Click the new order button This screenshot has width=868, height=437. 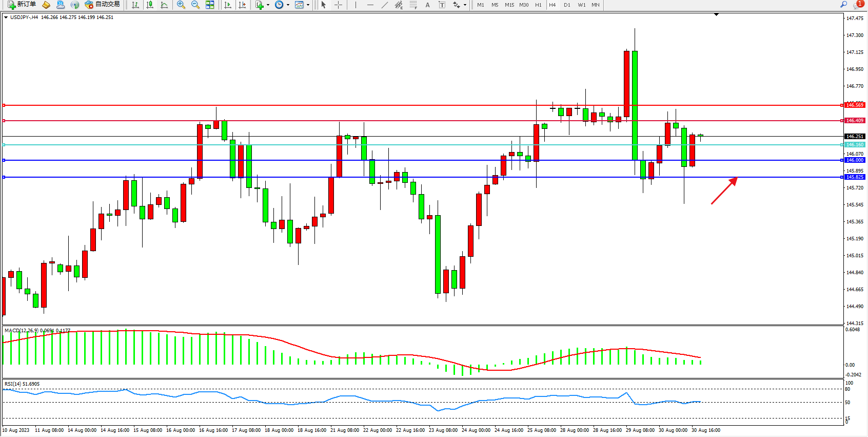click(x=22, y=5)
